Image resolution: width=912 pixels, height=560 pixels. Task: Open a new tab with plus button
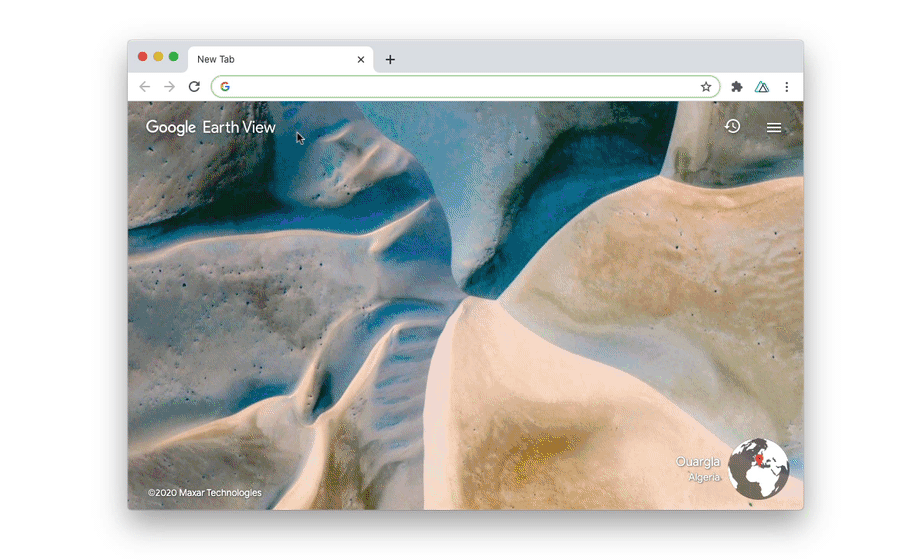point(390,59)
